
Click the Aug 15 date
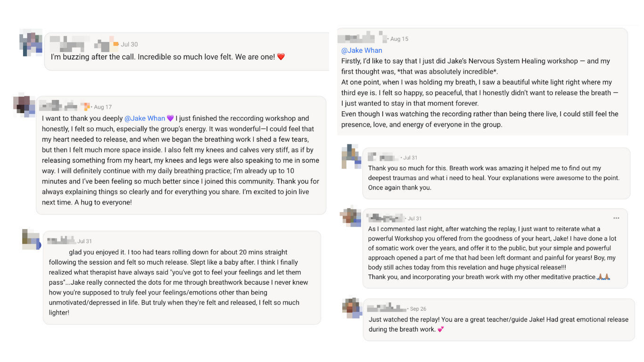tap(399, 39)
